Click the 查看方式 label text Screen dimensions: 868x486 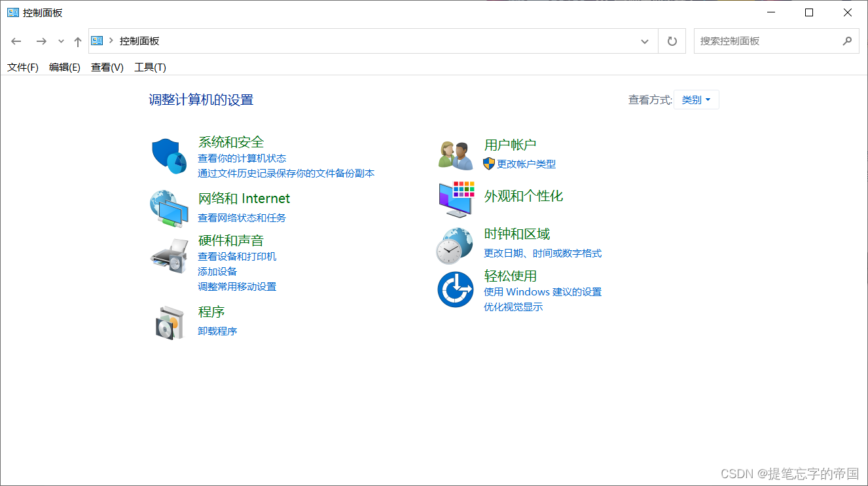coord(650,100)
